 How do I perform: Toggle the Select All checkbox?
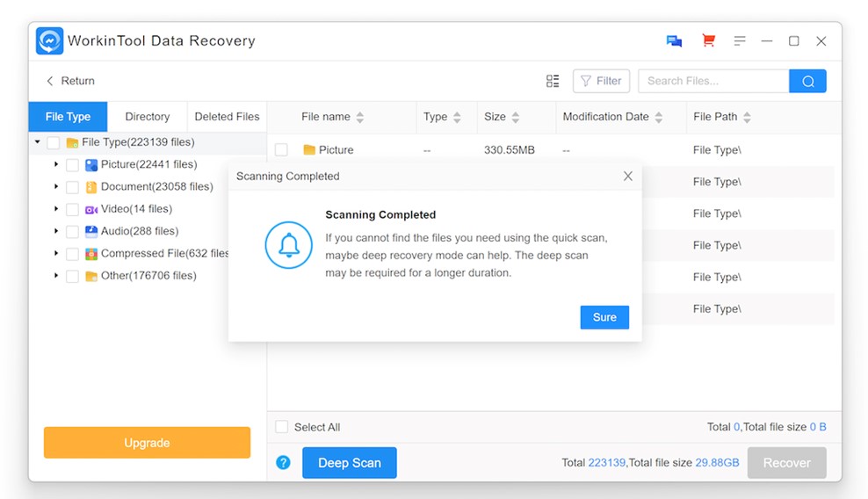tap(282, 426)
